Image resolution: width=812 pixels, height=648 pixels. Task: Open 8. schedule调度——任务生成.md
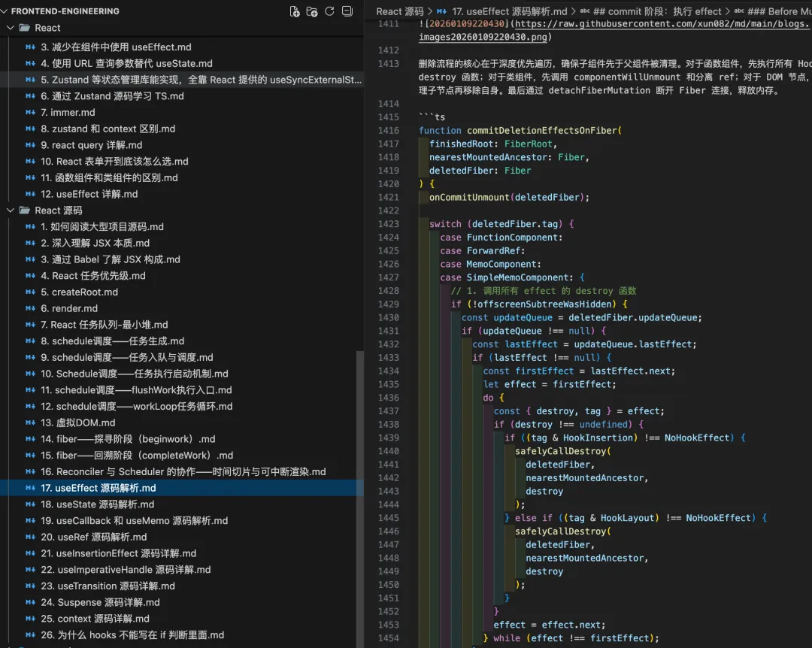point(182,341)
